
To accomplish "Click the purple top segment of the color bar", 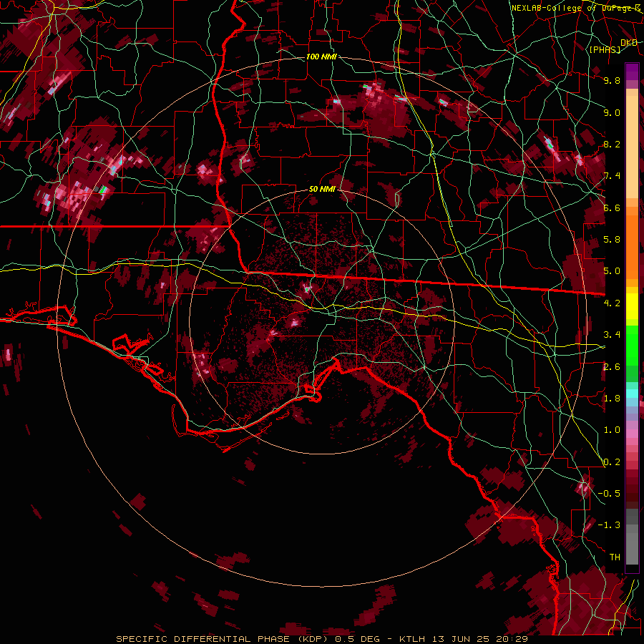I will click(x=632, y=72).
